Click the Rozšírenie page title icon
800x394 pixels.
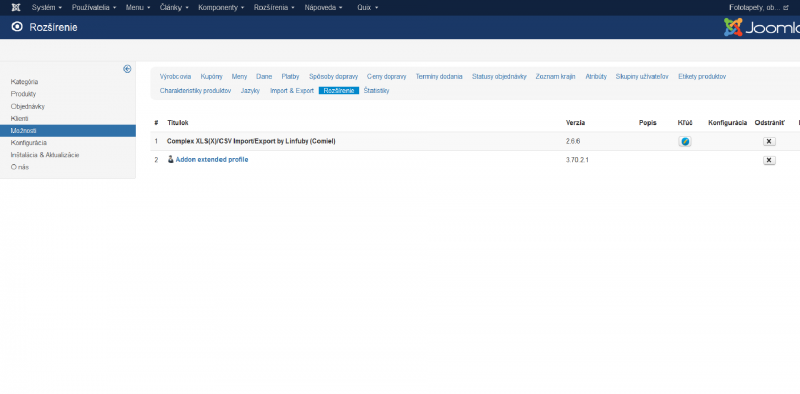click(17, 27)
